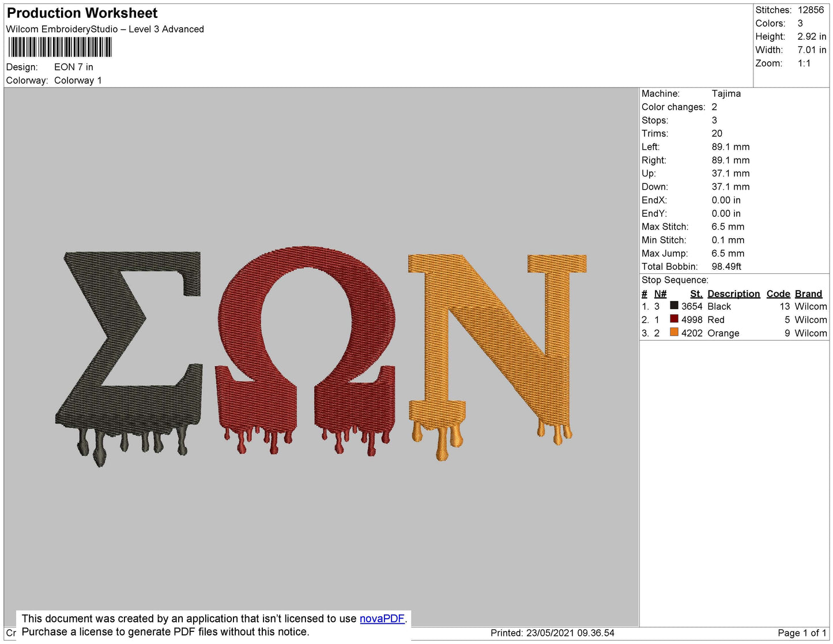Click the 'Page 1 of 1' footer text
This screenshot has height=644, width=833.
[x=802, y=633]
